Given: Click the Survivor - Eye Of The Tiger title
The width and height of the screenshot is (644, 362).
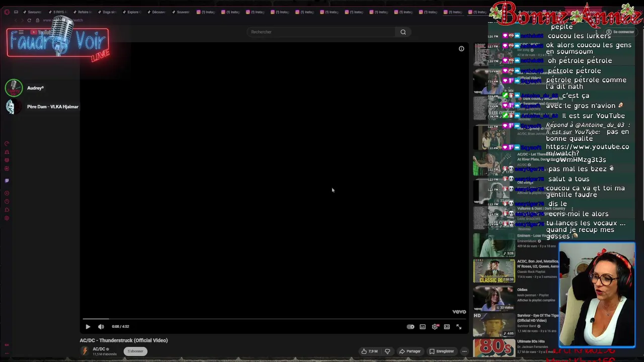Looking at the screenshot, I should (538, 318).
